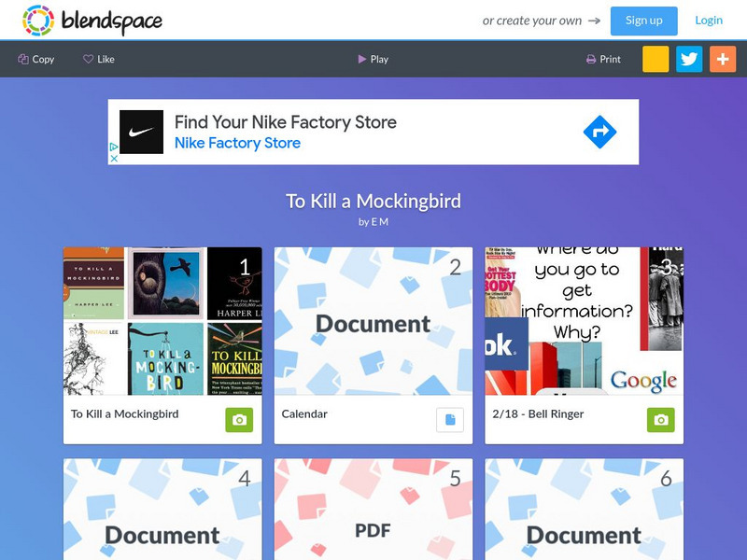
Task: Open the Login link
Action: 709,21
